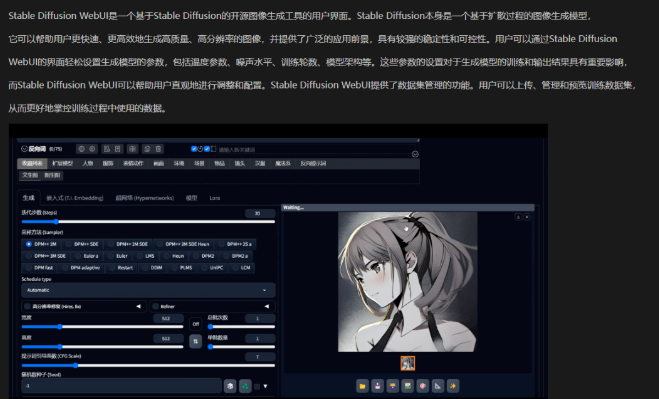Click the sparkle upscale icon below gallery
Viewport: 659px width, 399px height.
453,386
